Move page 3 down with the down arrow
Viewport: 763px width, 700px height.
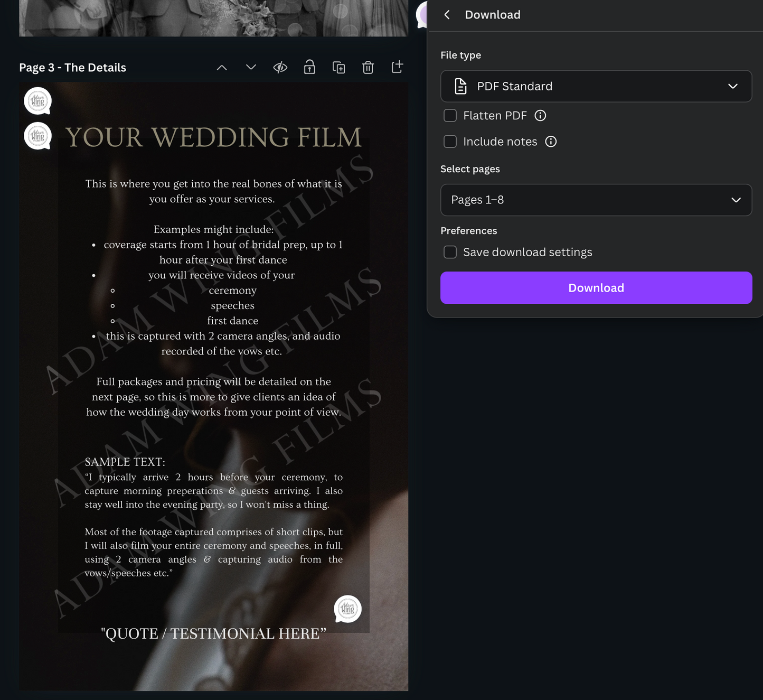[x=251, y=68]
